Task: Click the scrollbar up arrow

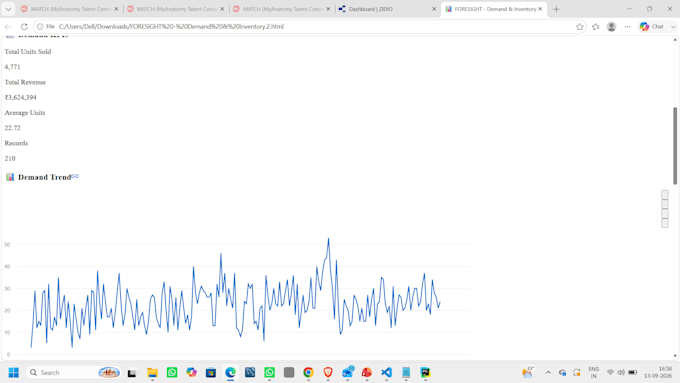Action: click(675, 39)
